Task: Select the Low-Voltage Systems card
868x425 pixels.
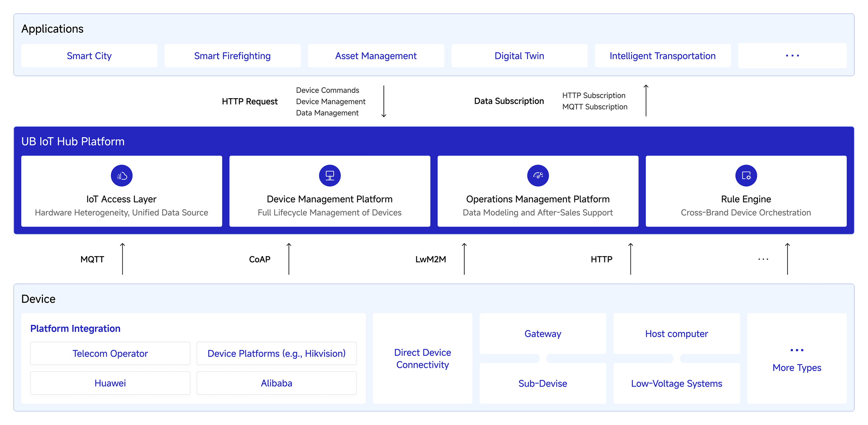Action: point(677,383)
